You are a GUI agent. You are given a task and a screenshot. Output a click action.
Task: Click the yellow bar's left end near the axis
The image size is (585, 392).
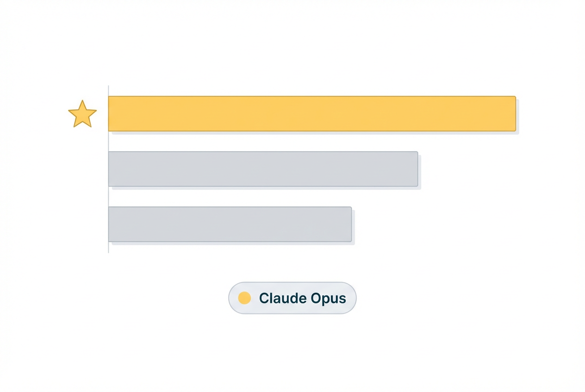[x=112, y=114]
